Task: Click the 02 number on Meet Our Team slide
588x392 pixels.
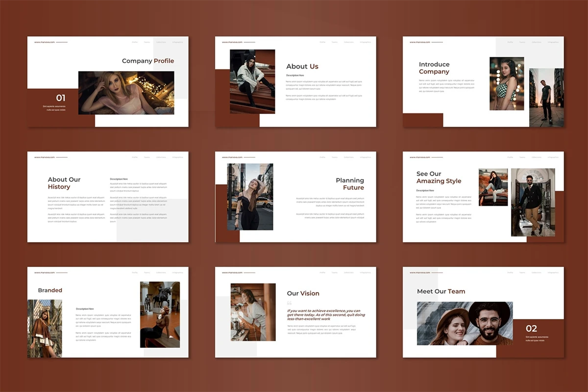Action: 531,328
